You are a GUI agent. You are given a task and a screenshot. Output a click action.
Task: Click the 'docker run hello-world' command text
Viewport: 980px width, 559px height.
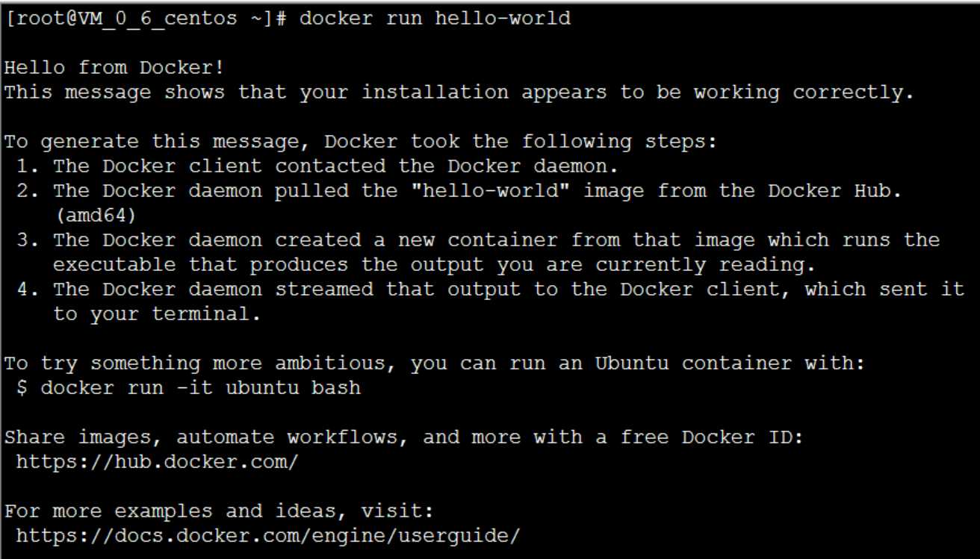(x=435, y=18)
